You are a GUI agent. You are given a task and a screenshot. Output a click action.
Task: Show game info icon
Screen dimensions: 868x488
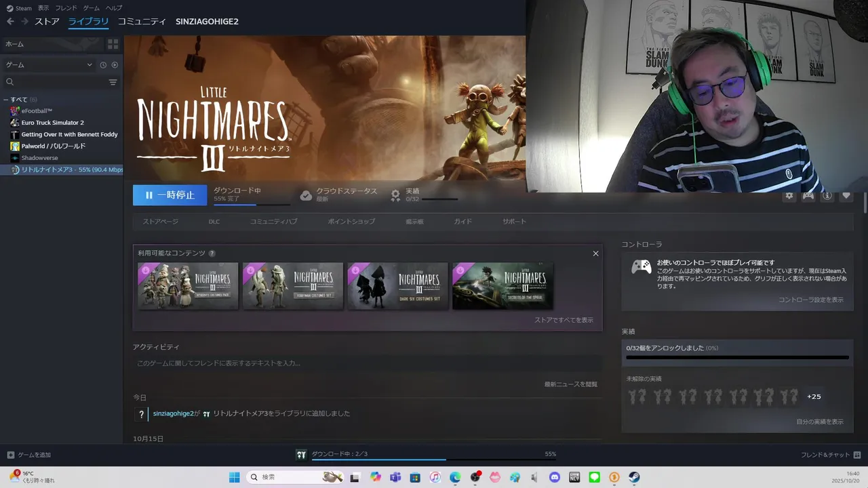click(x=827, y=196)
